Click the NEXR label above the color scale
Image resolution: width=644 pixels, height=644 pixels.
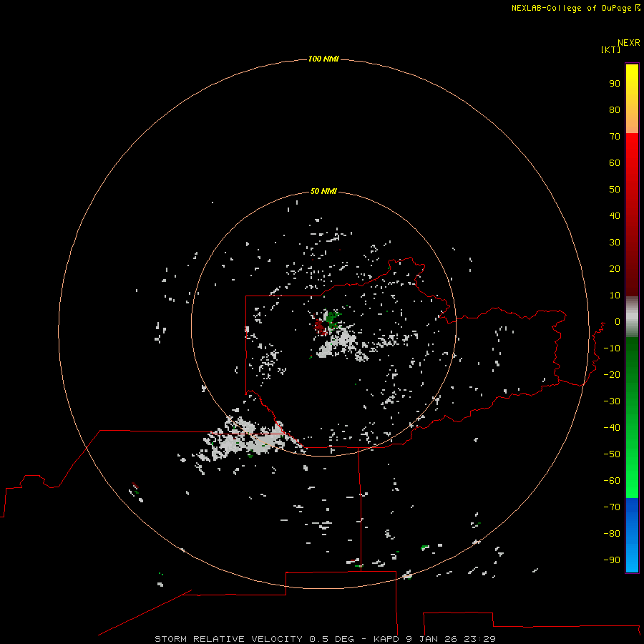[629, 43]
